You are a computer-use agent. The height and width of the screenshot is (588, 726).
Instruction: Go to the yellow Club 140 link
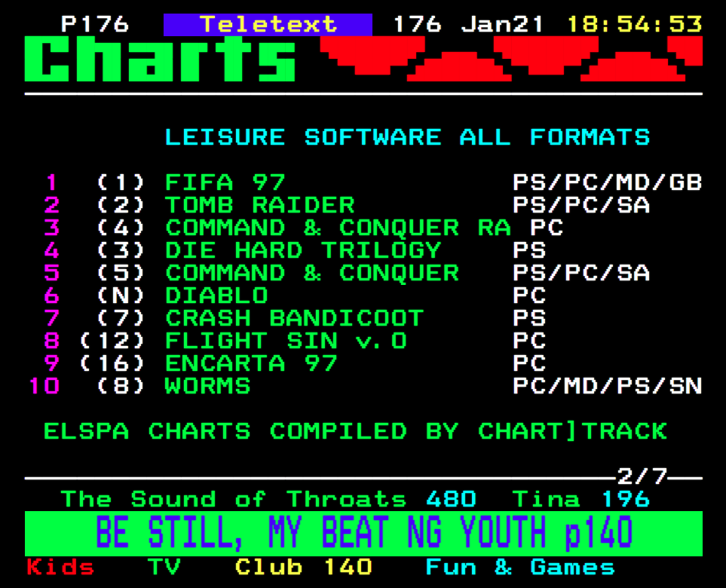[303, 567]
